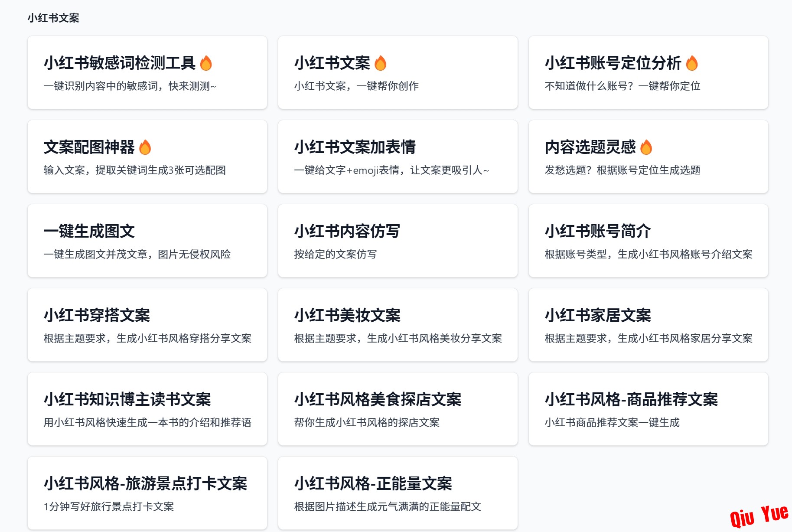Screen dimensions: 792x532
Task: Open the 小红书穿搭文案 tool
Action: tap(147, 325)
